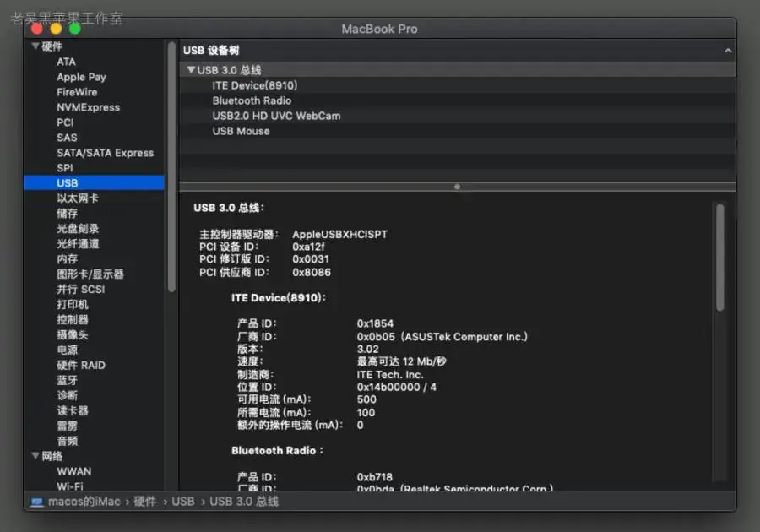The width and height of the screenshot is (760, 532).
Task: Click the green zoom window button
Action: (x=74, y=29)
